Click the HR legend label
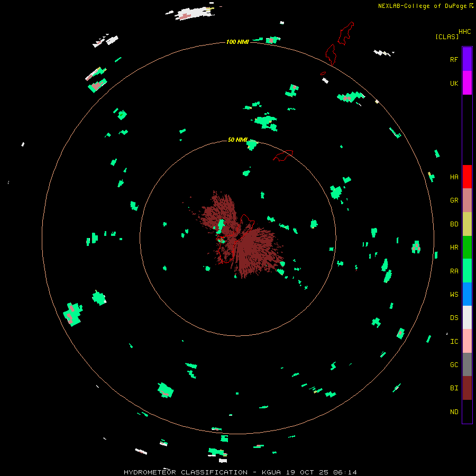 (x=454, y=248)
